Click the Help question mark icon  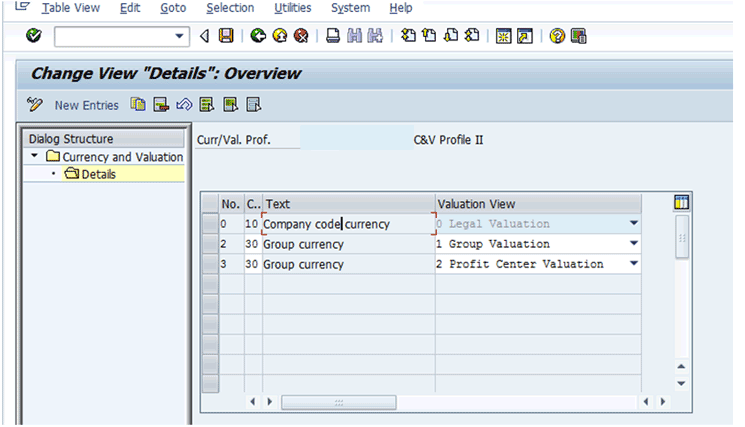557,36
